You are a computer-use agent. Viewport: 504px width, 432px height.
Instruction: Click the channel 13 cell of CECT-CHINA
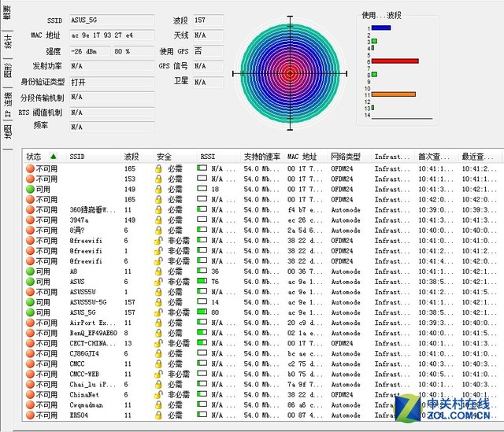point(128,343)
